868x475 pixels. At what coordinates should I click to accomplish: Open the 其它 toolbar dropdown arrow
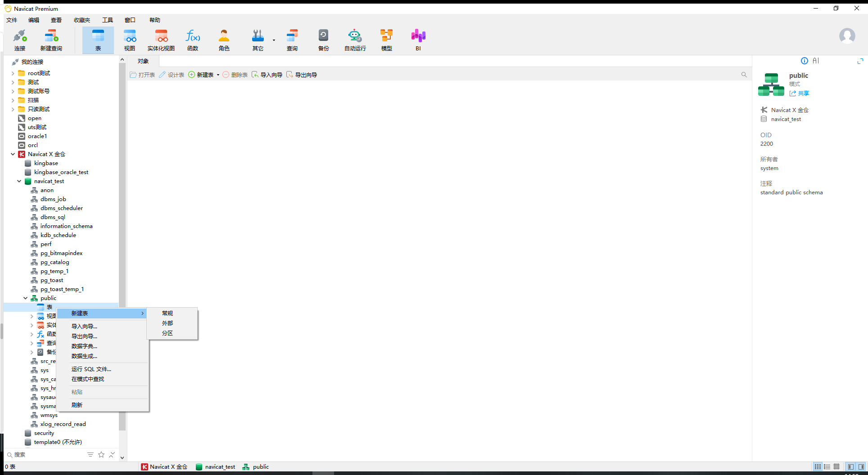274,40
